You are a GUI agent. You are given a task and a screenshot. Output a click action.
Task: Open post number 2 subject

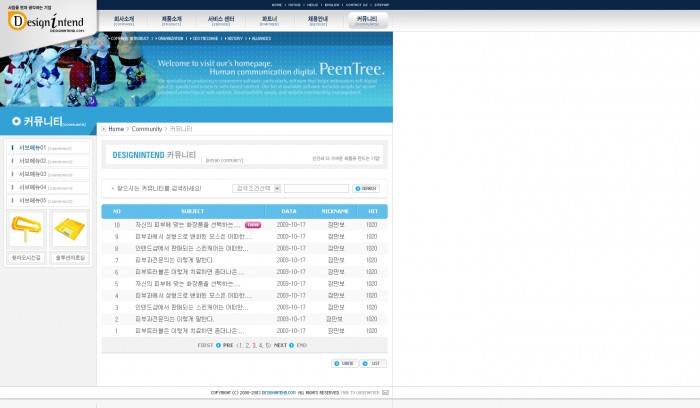click(175, 319)
